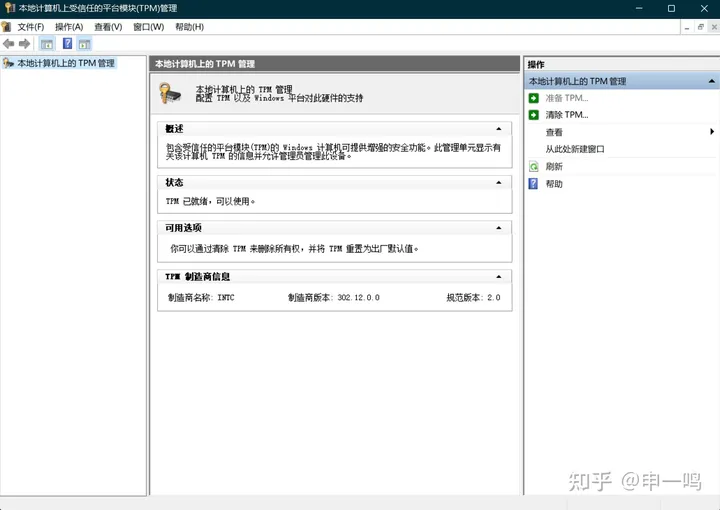Toggle the show/hide console tree icon
Screen dimensions: 720x510
pos(47,44)
